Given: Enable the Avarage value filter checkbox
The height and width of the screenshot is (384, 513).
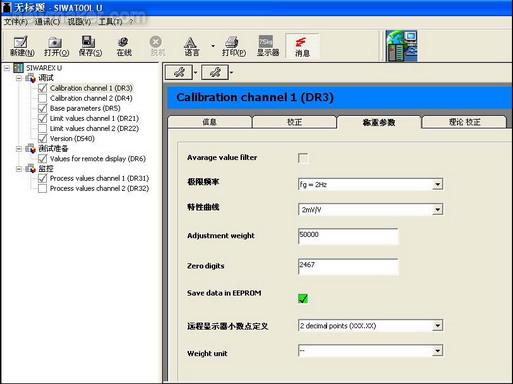Looking at the screenshot, I should [x=303, y=158].
